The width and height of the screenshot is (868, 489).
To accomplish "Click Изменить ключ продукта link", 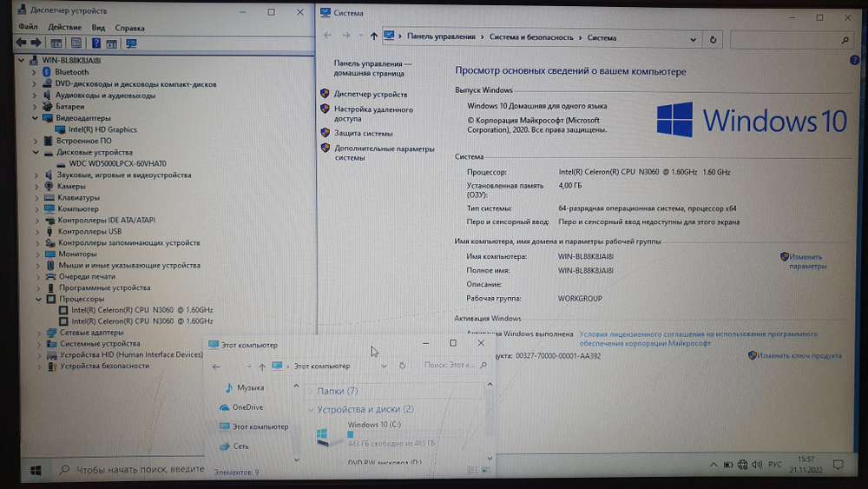I will pyautogui.click(x=799, y=355).
